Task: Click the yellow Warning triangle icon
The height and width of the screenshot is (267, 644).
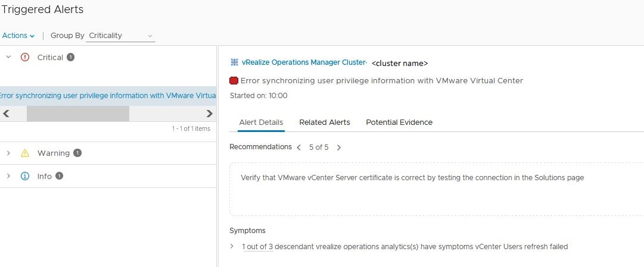Action: coord(25,153)
